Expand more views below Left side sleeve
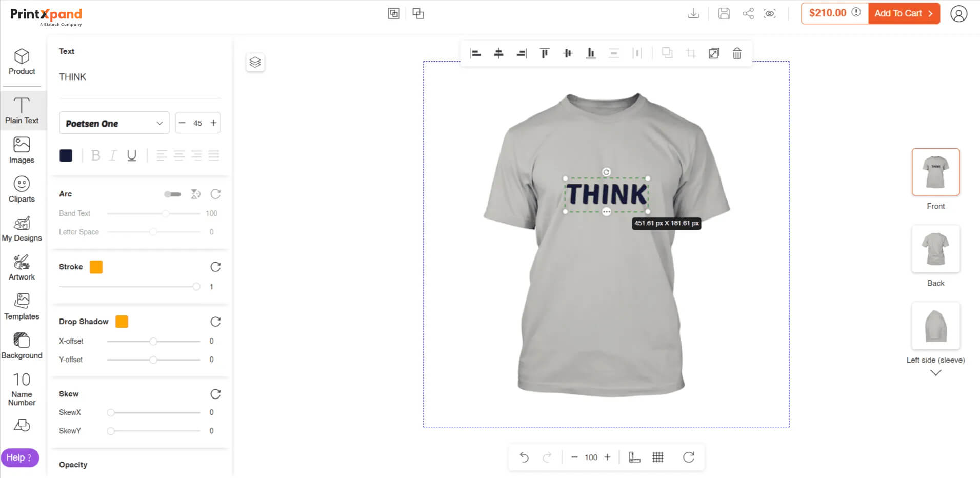Viewport: 980px width, 478px height. [935, 373]
